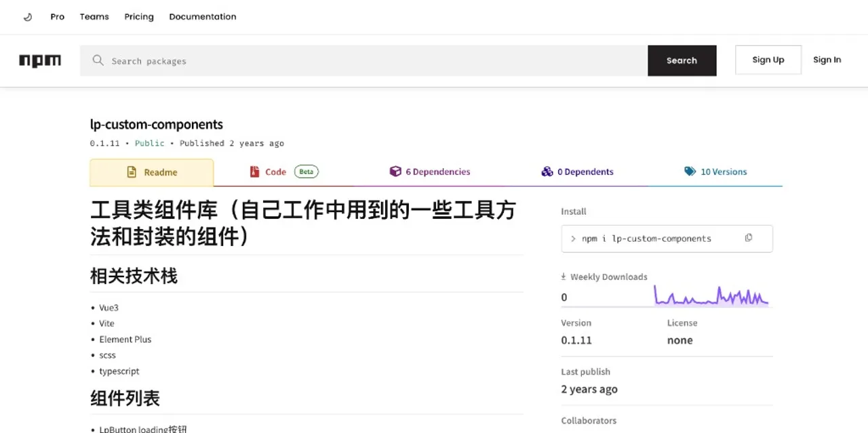Viewport: 868px width, 433px height.
Task: Click the Sign In link
Action: 827,60
